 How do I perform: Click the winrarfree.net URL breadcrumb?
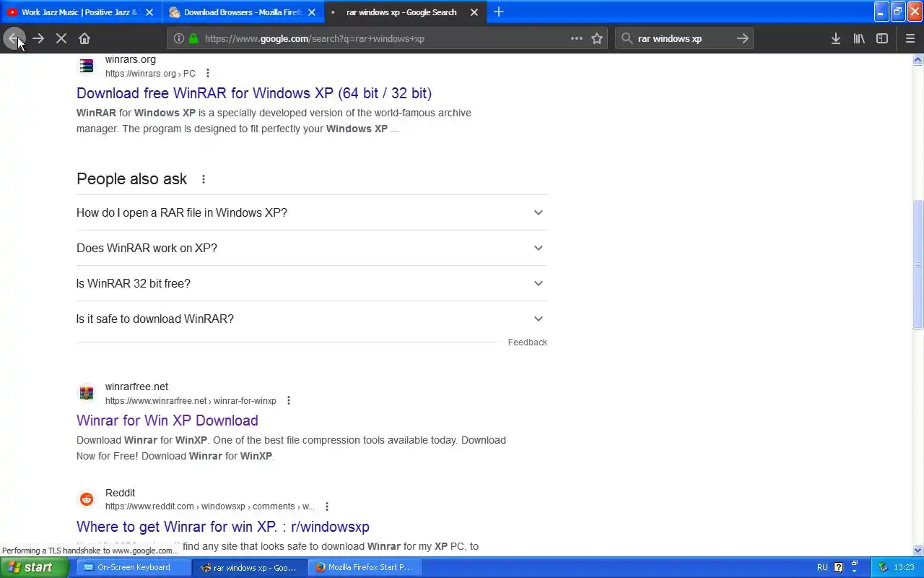click(191, 401)
